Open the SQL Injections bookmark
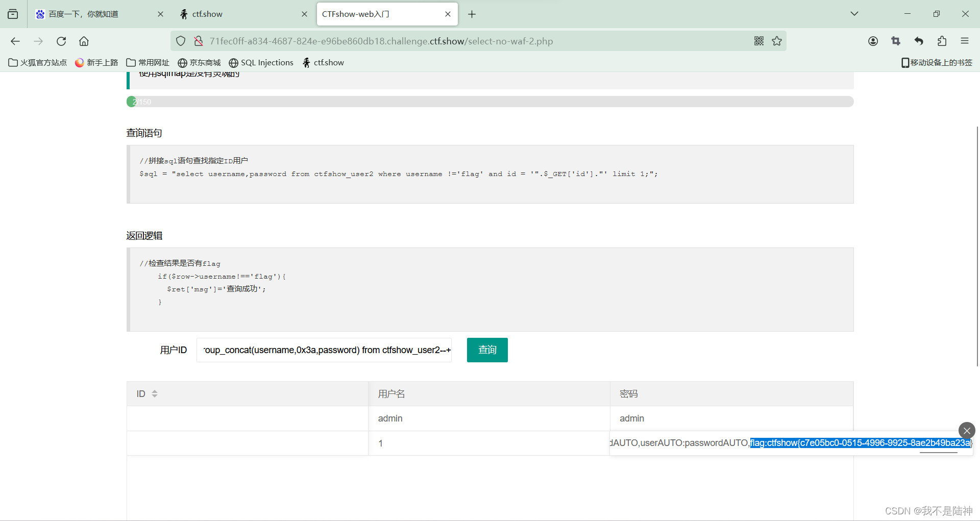The height and width of the screenshot is (521, 980). tap(261, 63)
